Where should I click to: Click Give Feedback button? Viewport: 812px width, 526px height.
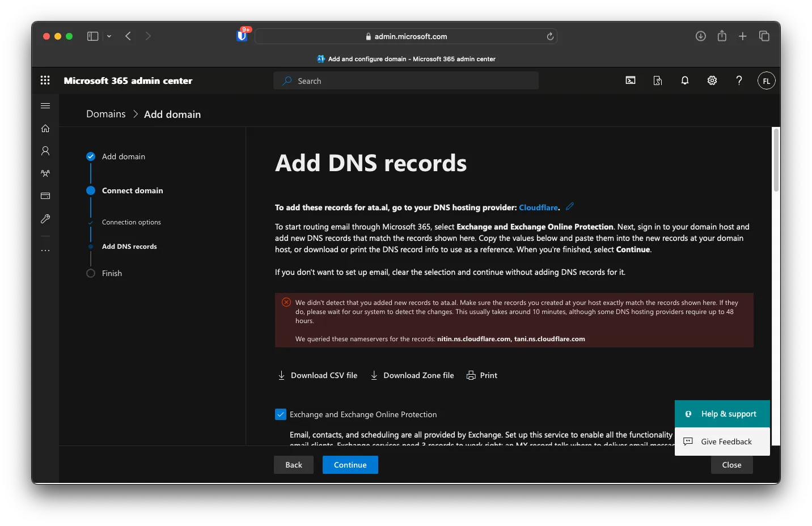[x=722, y=442]
